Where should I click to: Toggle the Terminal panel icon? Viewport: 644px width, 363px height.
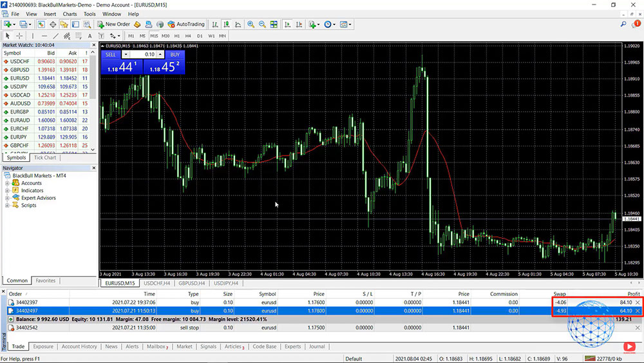point(75,25)
